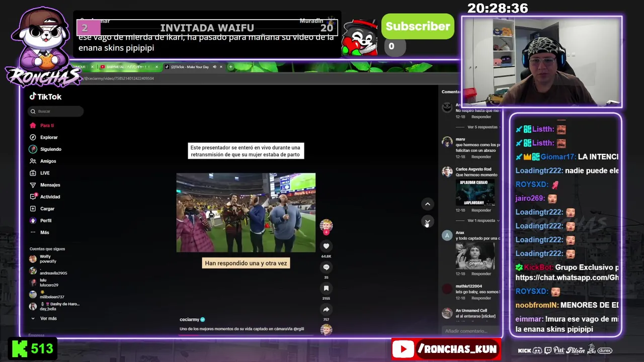Click video caption 'Han respondido una y otra vez'
644x362 pixels.
click(246, 263)
